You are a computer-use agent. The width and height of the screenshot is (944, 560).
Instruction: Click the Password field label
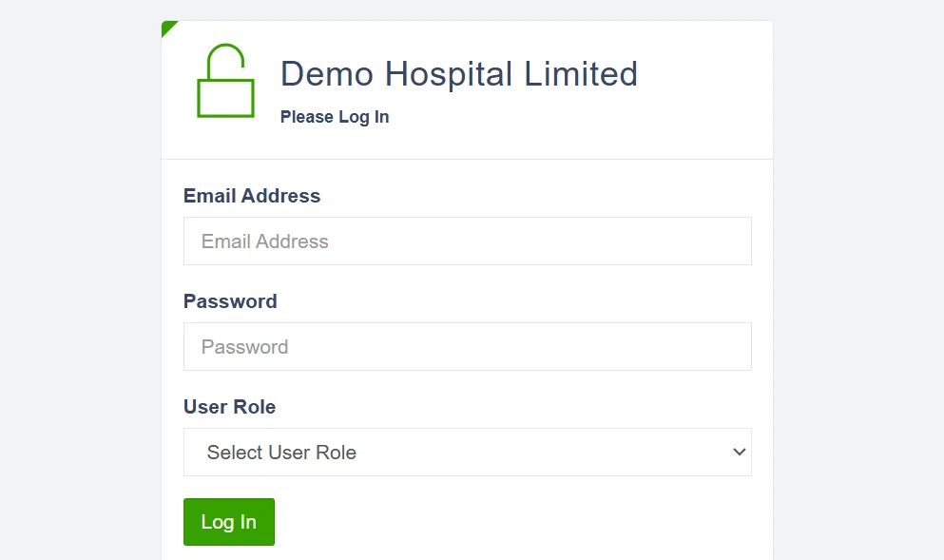coord(230,301)
